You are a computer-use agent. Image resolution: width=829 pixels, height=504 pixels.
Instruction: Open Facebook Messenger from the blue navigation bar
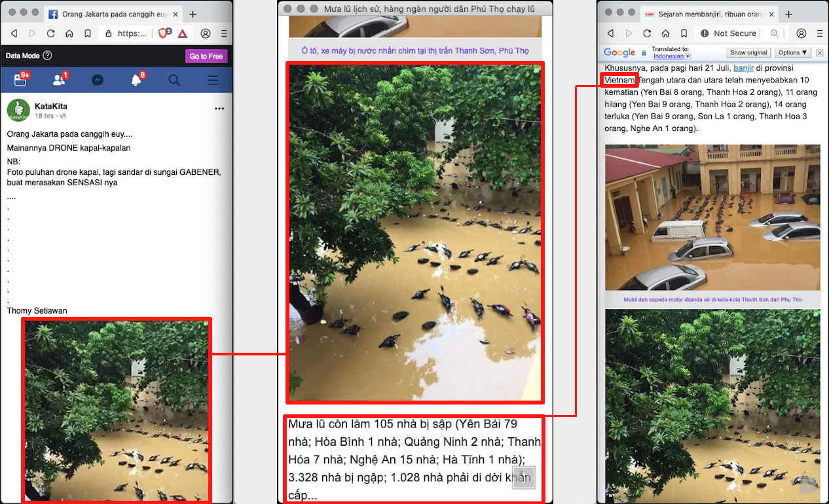[x=97, y=80]
